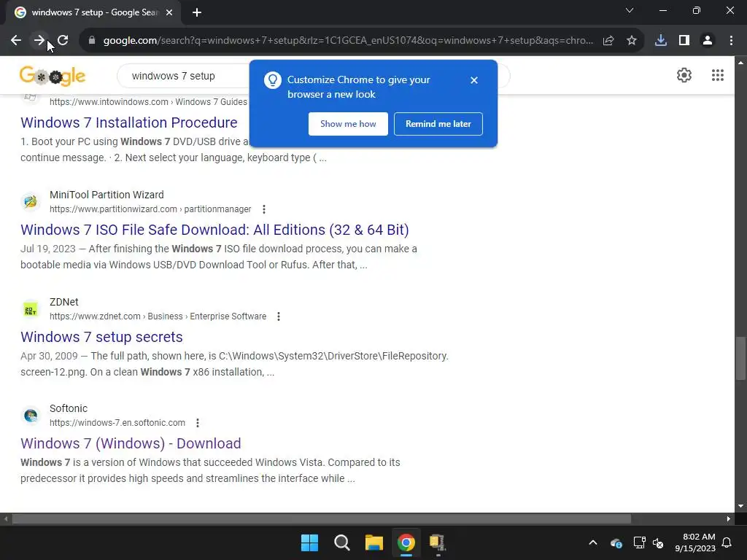Bookmark this tab with the star icon
The width and height of the screenshot is (747, 560).
(x=632, y=41)
